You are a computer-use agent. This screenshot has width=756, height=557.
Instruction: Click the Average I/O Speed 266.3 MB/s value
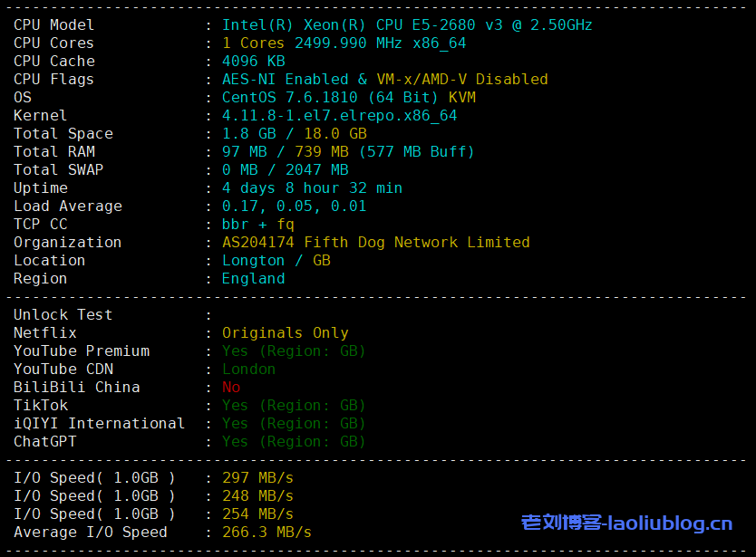coord(267,533)
